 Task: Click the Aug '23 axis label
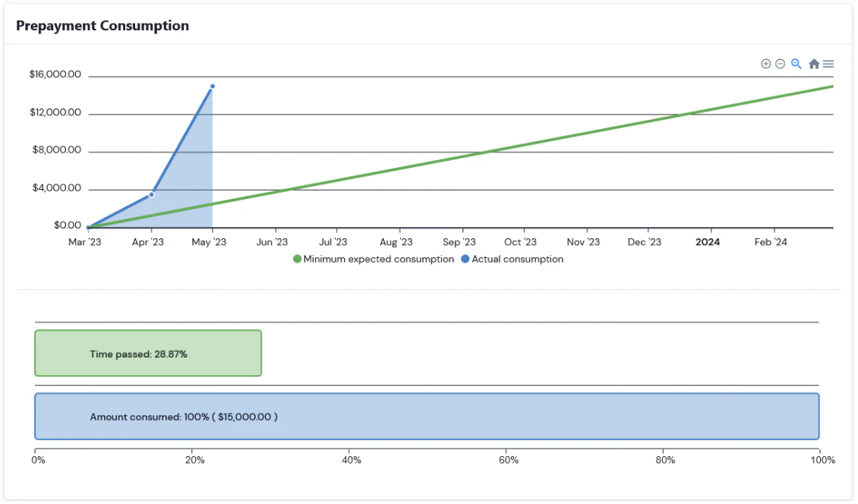pos(396,242)
